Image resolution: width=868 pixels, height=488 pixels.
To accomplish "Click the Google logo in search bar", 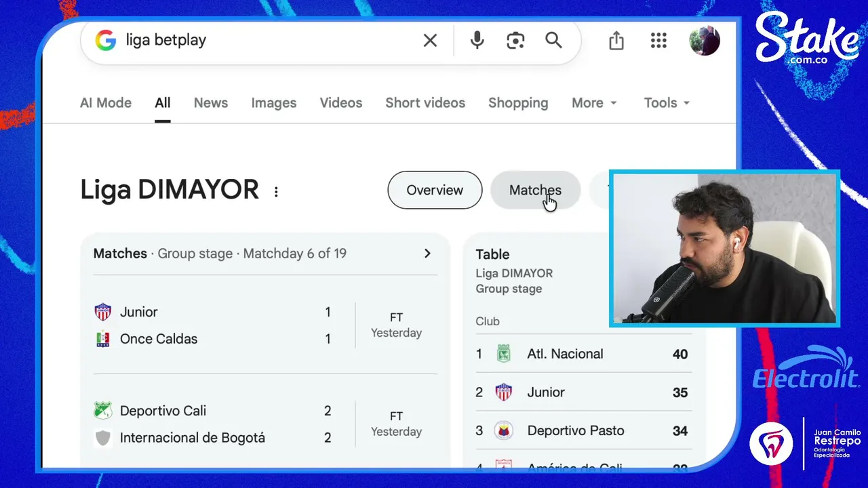I will tap(105, 41).
